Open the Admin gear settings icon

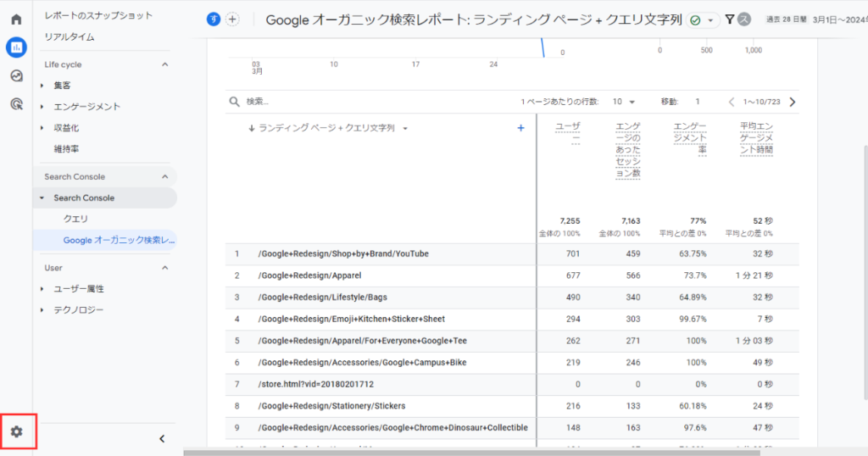pos(17,431)
